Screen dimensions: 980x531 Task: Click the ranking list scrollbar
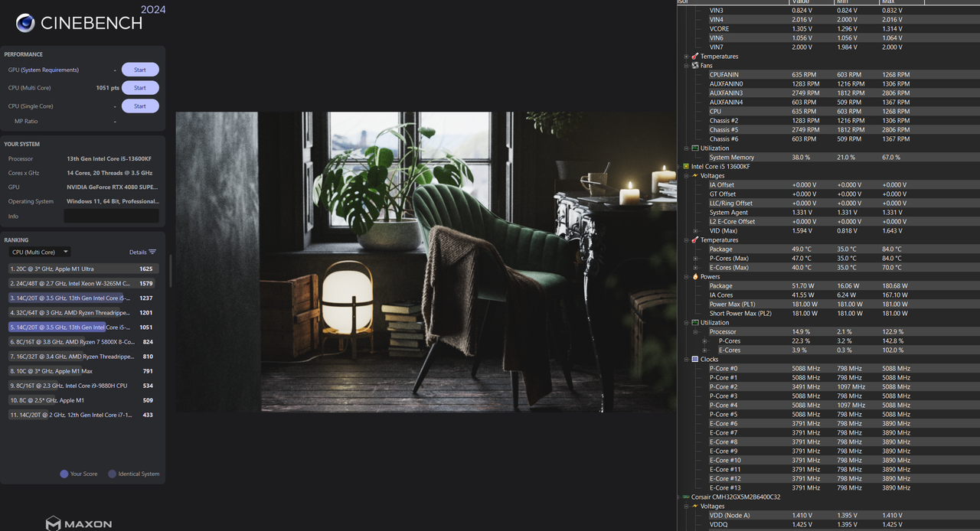(x=170, y=271)
